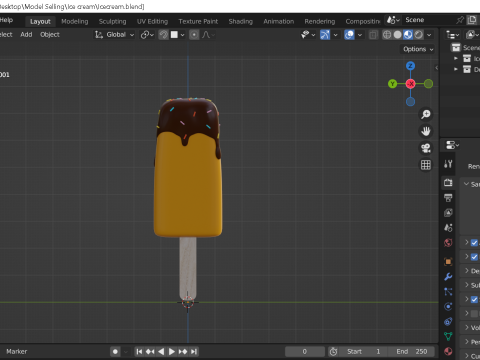
Task: Open the Scene properties tab
Action: pyautogui.click(x=448, y=227)
